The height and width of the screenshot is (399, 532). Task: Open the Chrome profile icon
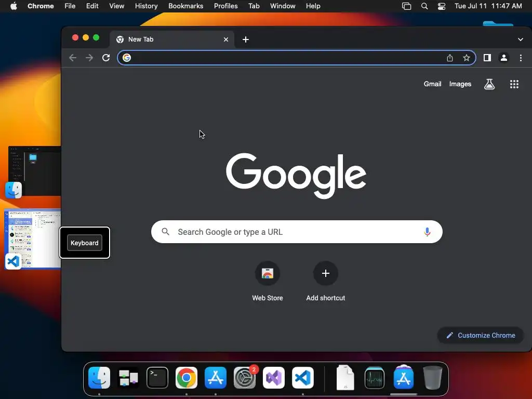pyautogui.click(x=504, y=58)
